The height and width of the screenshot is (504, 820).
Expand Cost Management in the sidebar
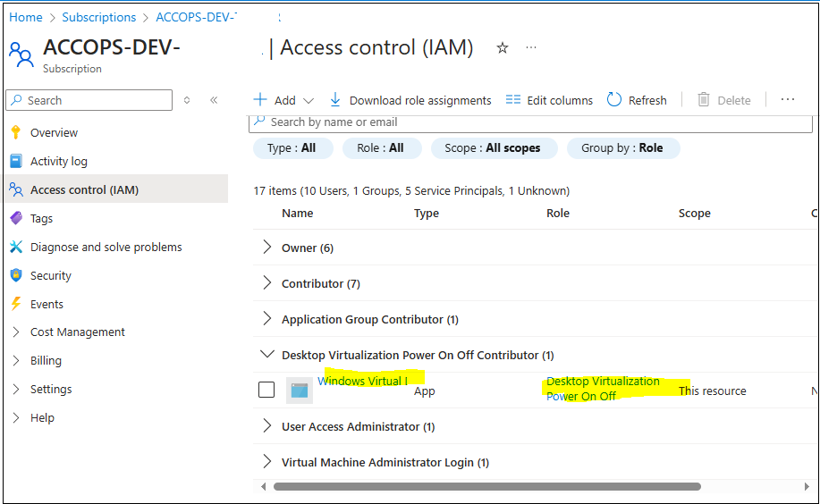click(x=77, y=332)
